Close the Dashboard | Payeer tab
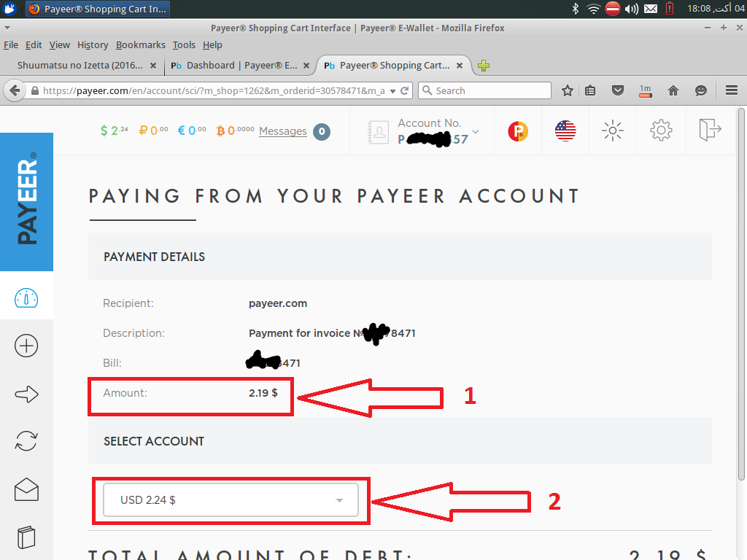Image resolution: width=747 pixels, height=560 pixels. coord(306,66)
